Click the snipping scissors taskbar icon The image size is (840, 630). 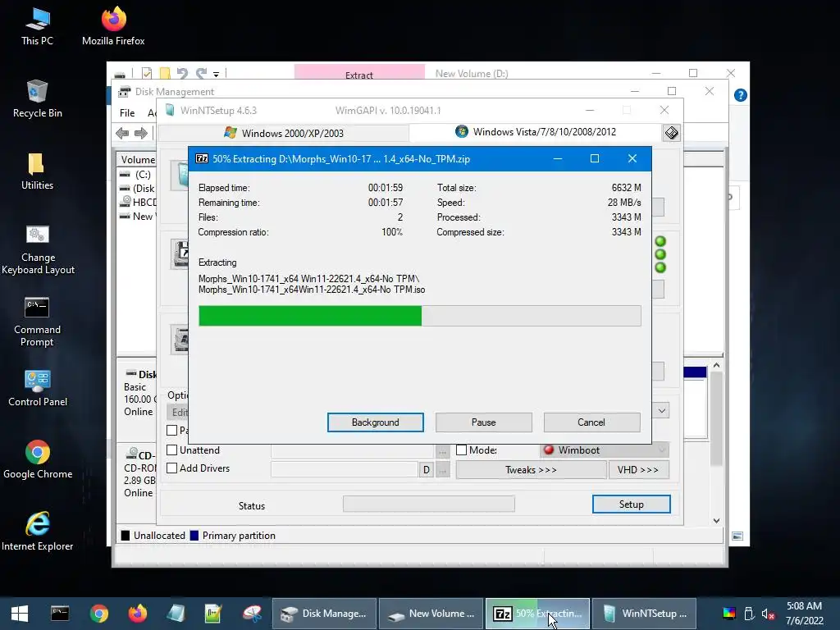[x=252, y=614]
